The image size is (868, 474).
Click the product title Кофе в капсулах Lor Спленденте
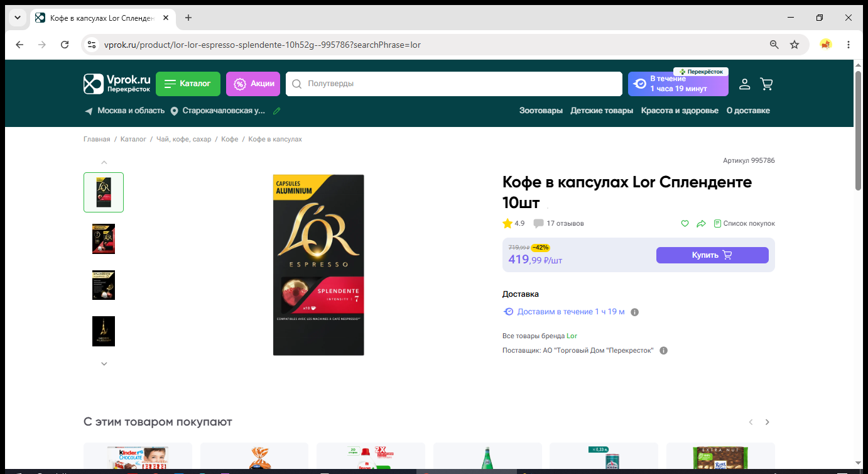pos(627,192)
